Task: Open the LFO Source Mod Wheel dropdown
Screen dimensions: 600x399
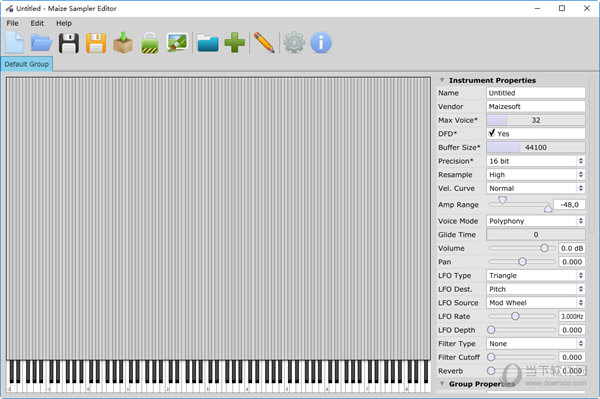Action: click(x=536, y=303)
